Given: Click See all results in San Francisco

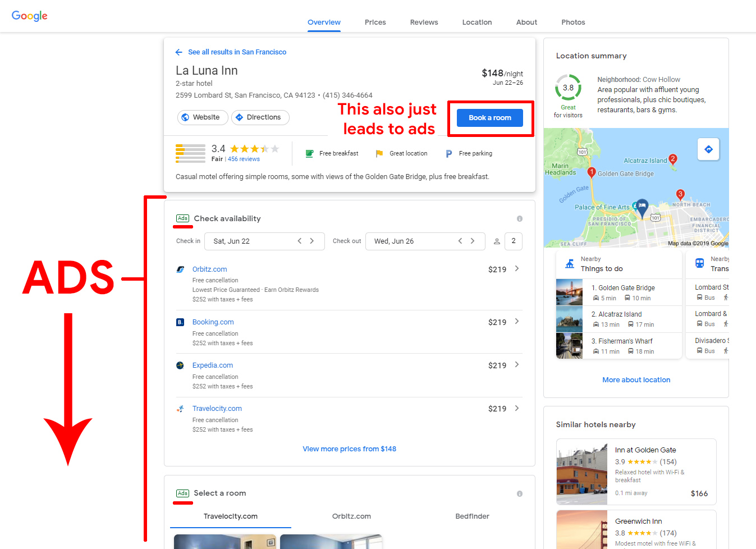Looking at the screenshot, I should [x=237, y=52].
